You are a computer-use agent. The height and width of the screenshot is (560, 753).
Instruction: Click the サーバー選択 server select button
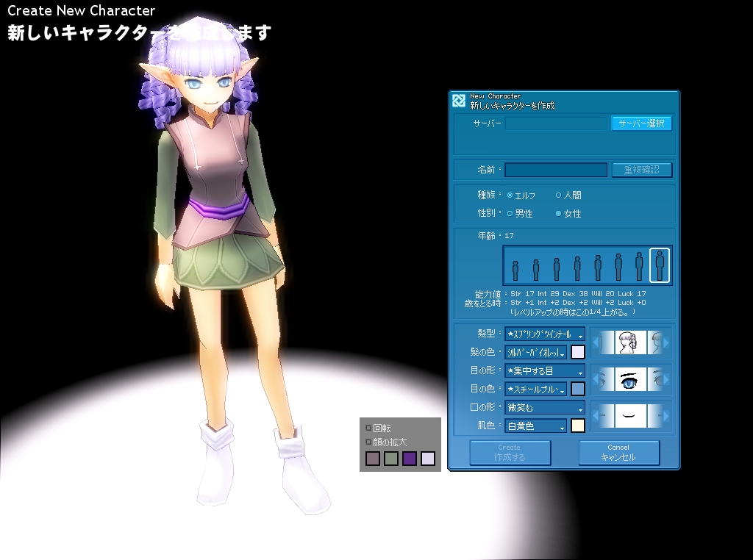pos(641,123)
